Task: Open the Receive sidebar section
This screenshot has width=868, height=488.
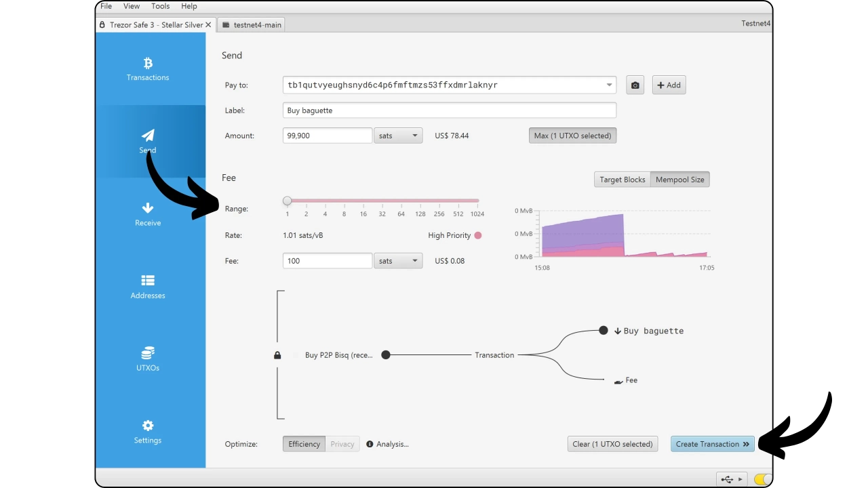Action: (x=148, y=214)
